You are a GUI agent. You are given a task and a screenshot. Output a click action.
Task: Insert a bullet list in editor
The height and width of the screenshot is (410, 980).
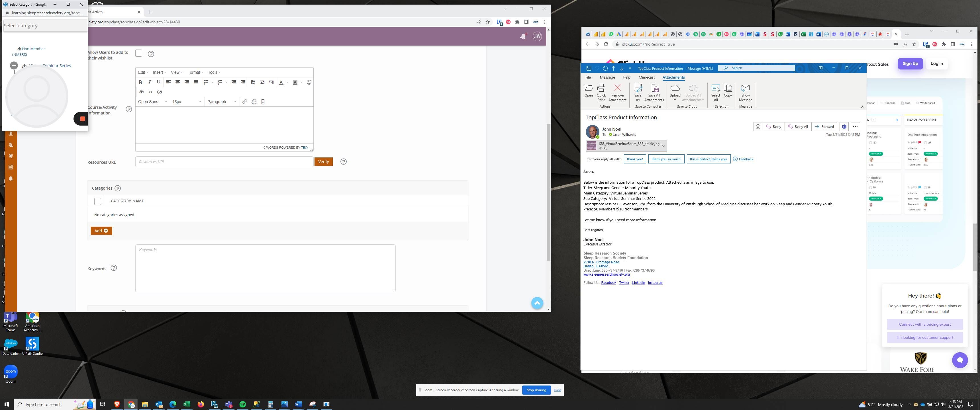206,82
